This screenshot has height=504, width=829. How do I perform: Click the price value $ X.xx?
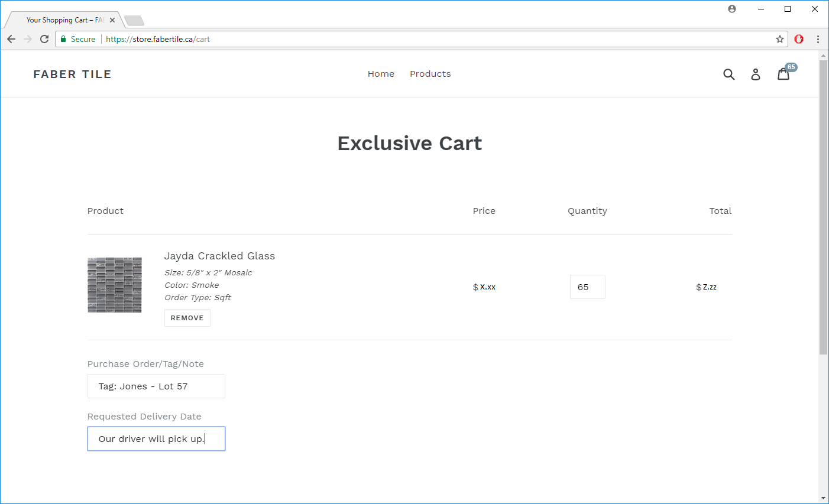[x=484, y=287]
